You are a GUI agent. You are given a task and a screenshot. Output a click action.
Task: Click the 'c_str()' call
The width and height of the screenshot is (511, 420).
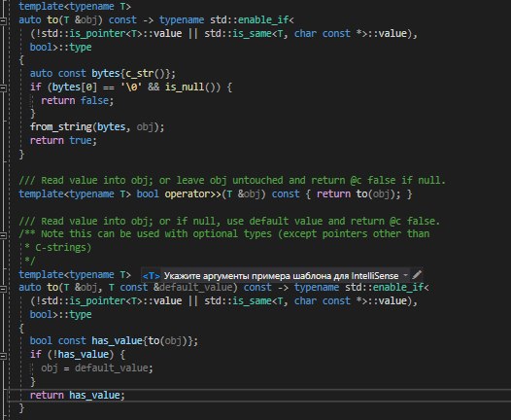[x=145, y=73]
